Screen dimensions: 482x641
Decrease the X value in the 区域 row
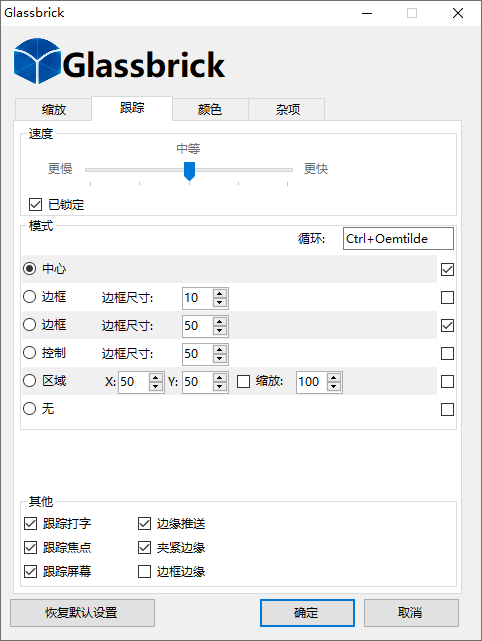(x=156, y=387)
